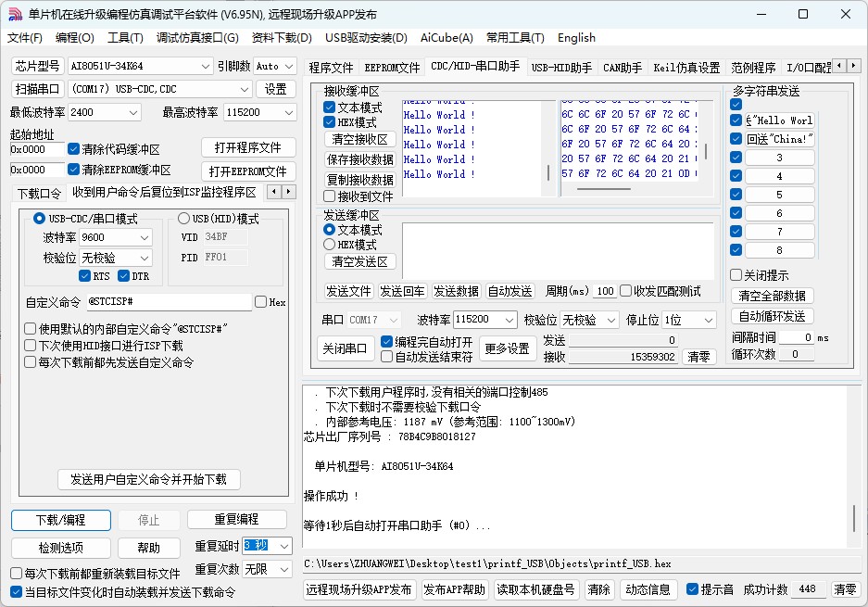Select the USB(HID)模式 radio button
This screenshot has height=607, width=868.
(x=183, y=220)
